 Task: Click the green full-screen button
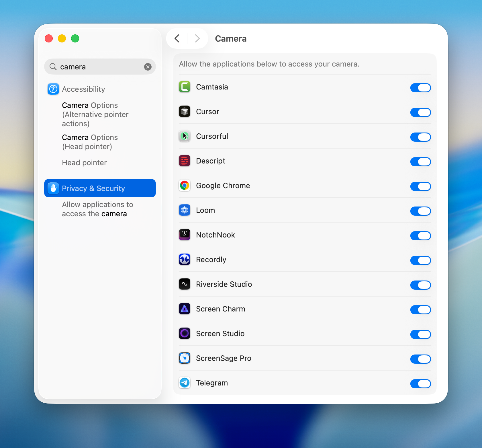[75, 38]
